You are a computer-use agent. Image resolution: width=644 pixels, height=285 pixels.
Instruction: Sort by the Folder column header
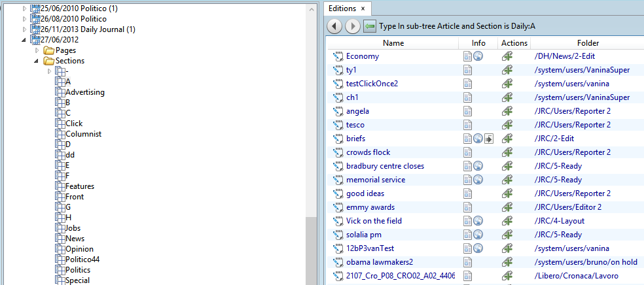pyautogui.click(x=588, y=43)
